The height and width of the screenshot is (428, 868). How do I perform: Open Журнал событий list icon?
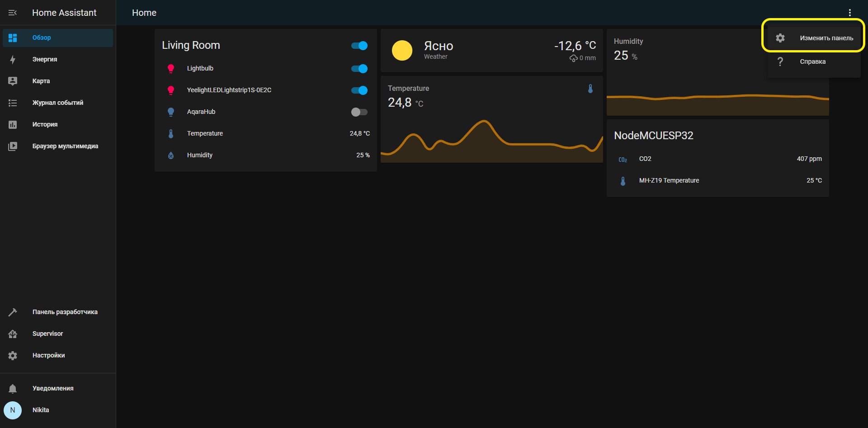point(13,103)
